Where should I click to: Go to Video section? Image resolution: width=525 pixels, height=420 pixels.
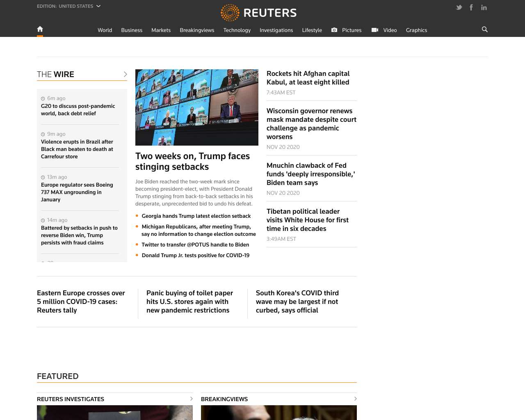[x=390, y=30]
